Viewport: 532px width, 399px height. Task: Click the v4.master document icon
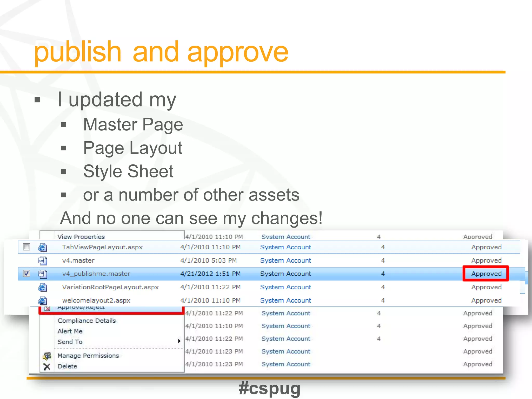pos(43,261)
